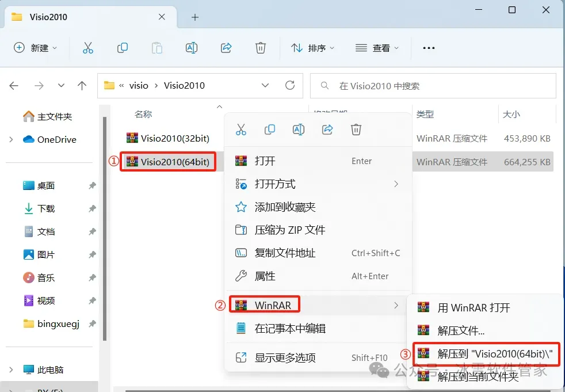Choose 在记事本中编辑
The image size is (565, 392).
point(318,328)
